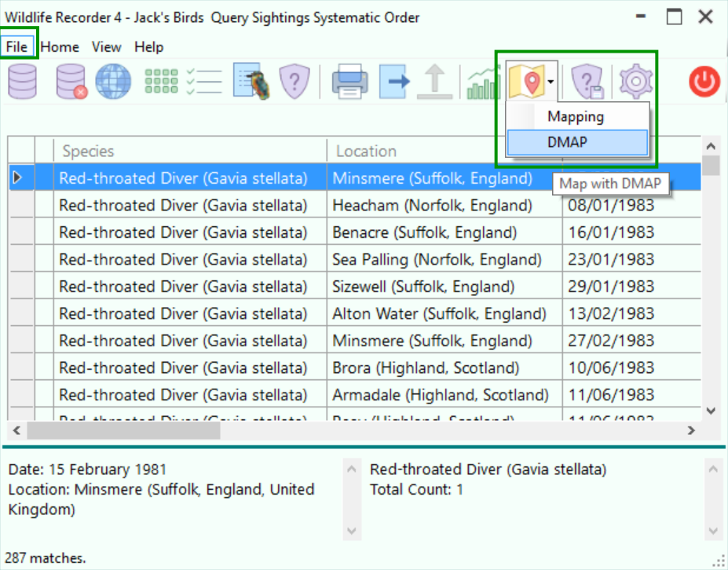Viewport: 728px width, 570px height.
Task: Select Minsmere location in the 27/02/1983 row
Action: click(444, 341)
